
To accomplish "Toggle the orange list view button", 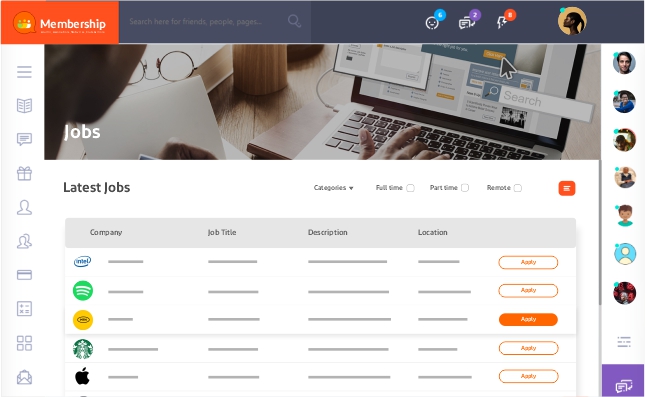I will coord(566,188).
